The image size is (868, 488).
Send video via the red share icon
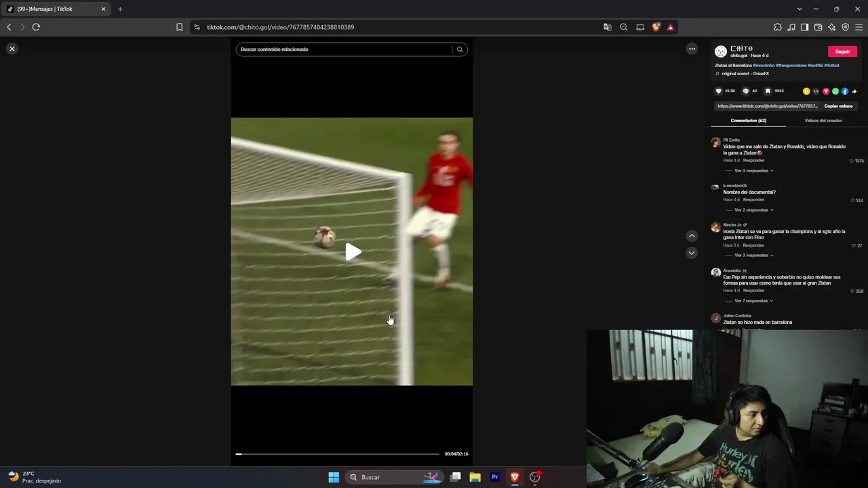click(x=825, y=91)
